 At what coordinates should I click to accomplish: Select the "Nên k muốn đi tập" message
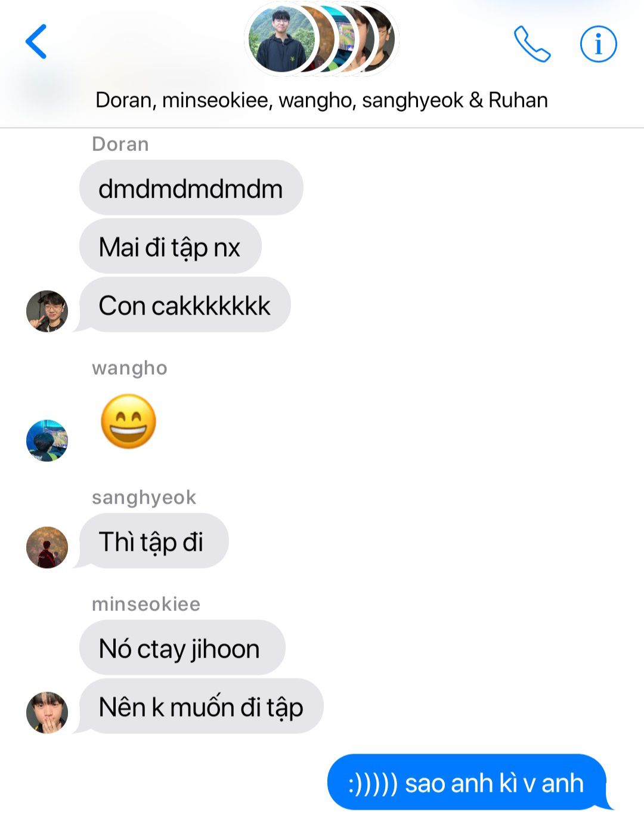(201, 706)
